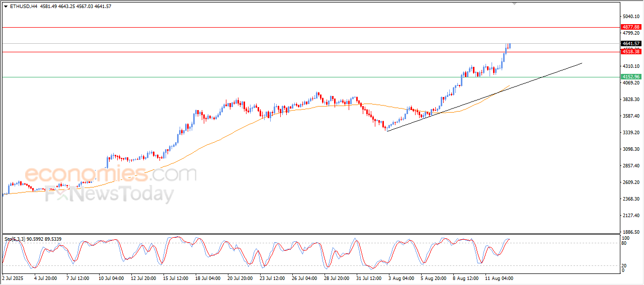644x285 pixels.
Task: Click the green 4152.96 price label
Action: coord(631,77)
